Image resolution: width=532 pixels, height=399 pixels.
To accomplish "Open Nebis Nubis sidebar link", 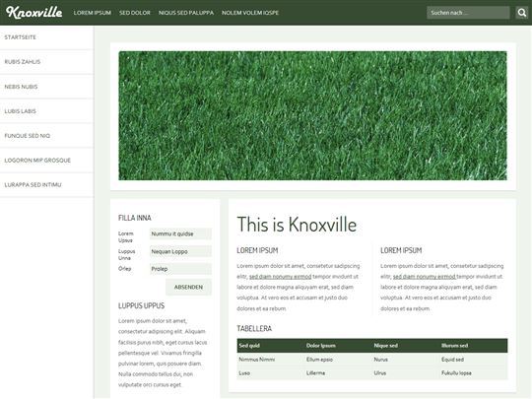I will click(x=47, y=87).
